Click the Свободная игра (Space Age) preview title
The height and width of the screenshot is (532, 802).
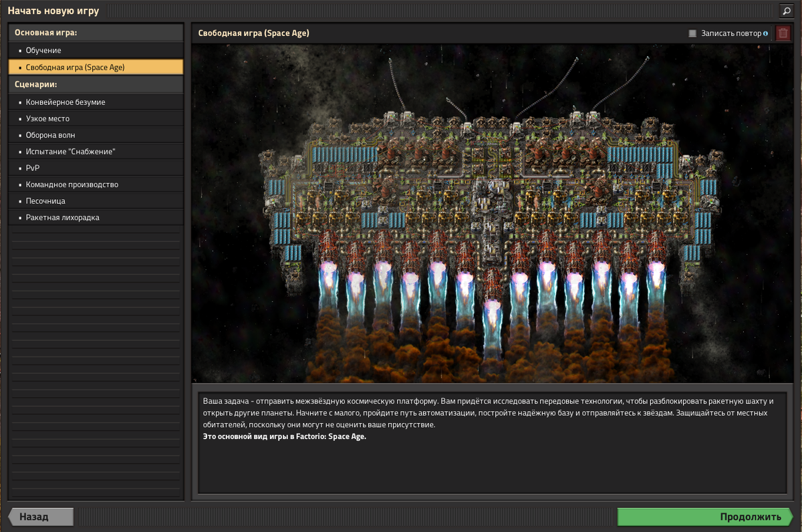tap(253, 33)
